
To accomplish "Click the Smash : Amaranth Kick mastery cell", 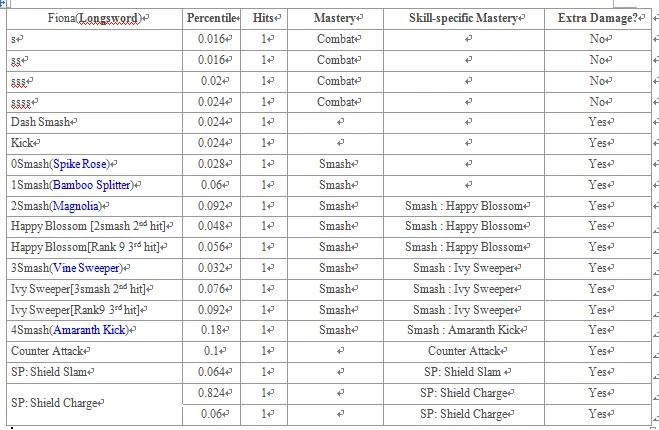I will 466,330.
